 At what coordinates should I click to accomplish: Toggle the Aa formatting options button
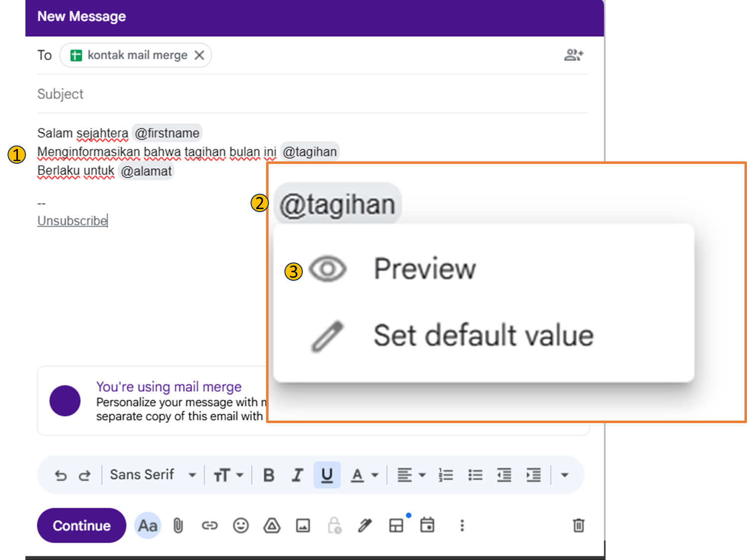click(148, 526)
